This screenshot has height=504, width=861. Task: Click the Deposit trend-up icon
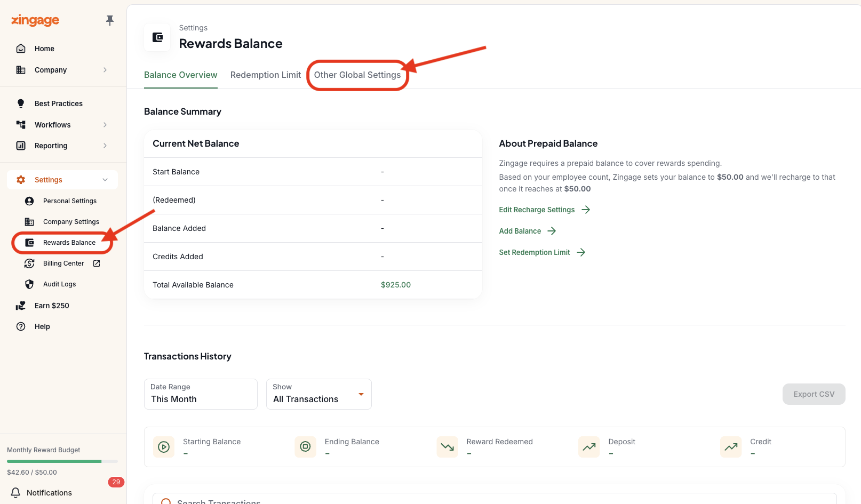pos(589,447)
